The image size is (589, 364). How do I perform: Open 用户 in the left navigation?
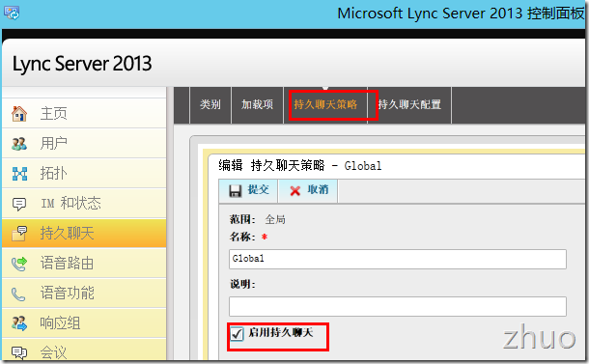[x=84, y=143]
